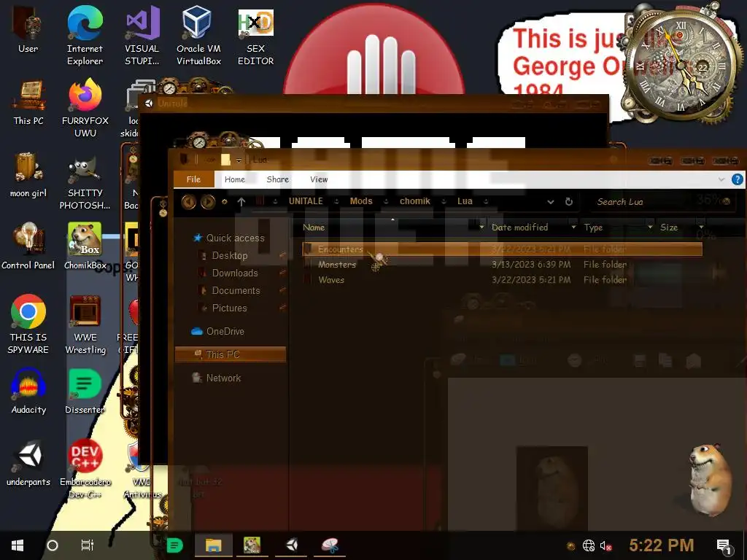
Task: Open Pictures in Quick access
Action: point(230,308)
